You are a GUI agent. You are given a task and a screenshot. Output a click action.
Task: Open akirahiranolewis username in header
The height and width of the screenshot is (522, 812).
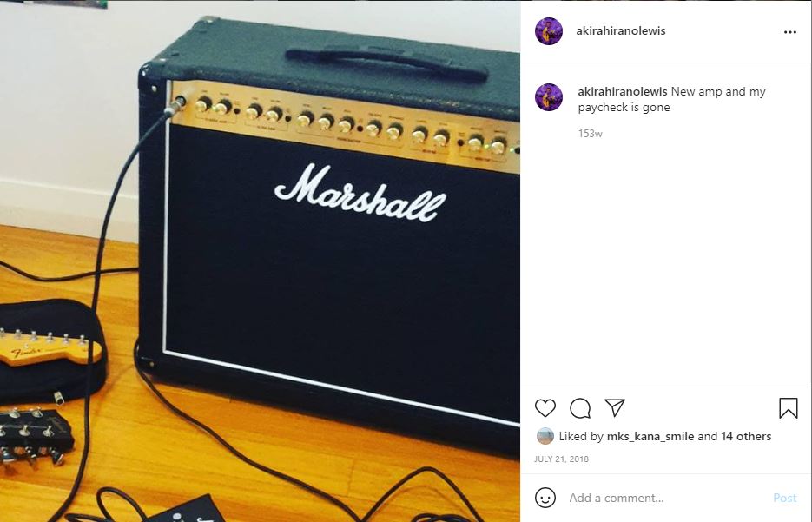[x=620, y=30]
